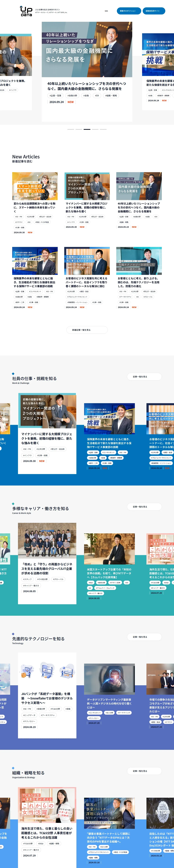Open 記事一覧を見る in Organization & Strategy section
Viewport: 174px width, 868px height.
tap(145, 771)
